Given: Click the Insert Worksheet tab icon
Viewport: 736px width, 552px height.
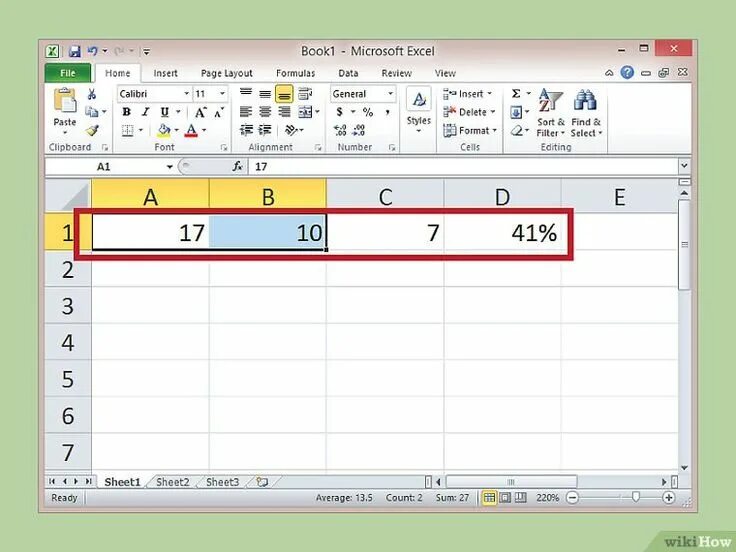Looking at the screenshot, I should pos(262,482).
